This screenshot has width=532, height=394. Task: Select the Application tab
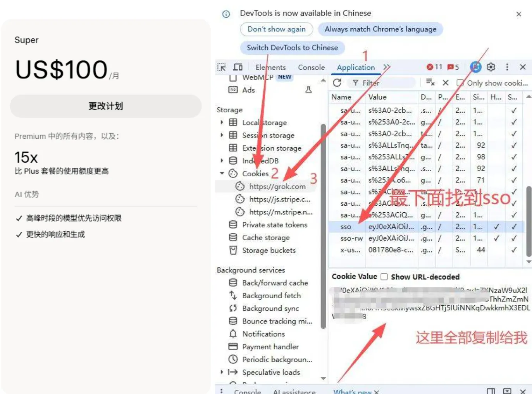click(356, 67)
